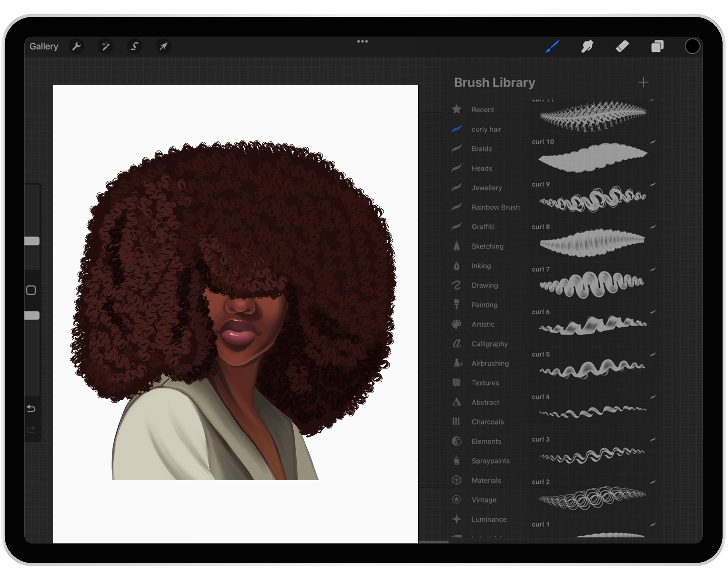Select the Eraser tool
The width and height of the screenshot is (728, 578).
click(622, 47)
